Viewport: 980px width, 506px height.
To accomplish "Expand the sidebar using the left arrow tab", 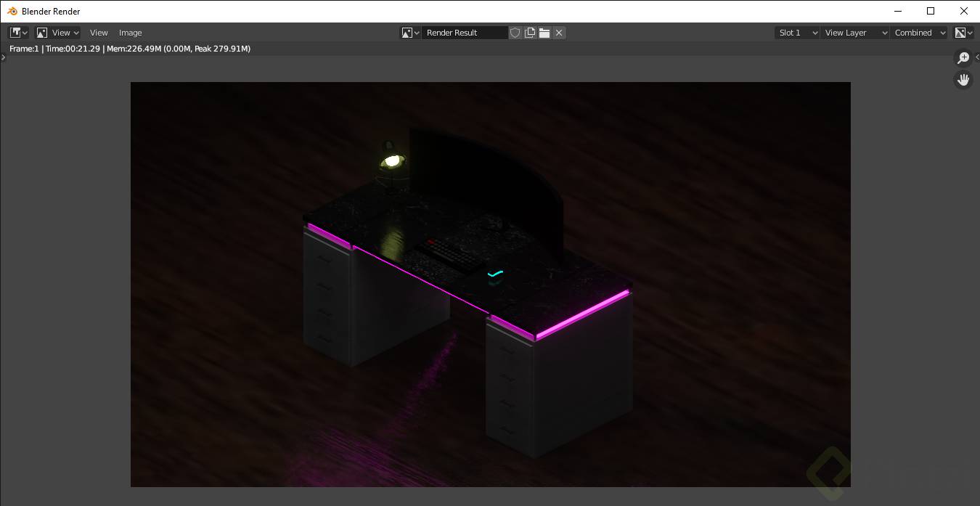I will click(x=3, y=57).
